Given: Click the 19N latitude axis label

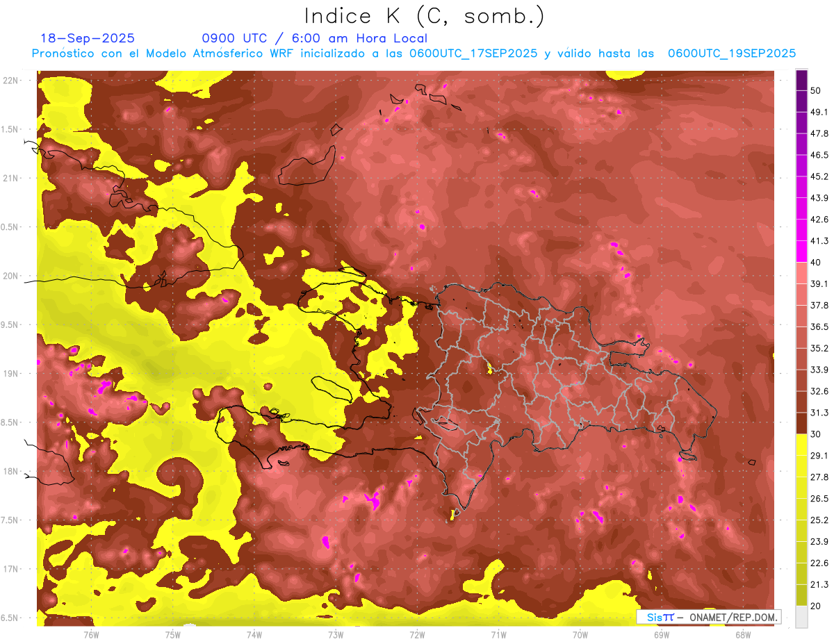Looking at the screenshot, I should click(x=12, y=373).
